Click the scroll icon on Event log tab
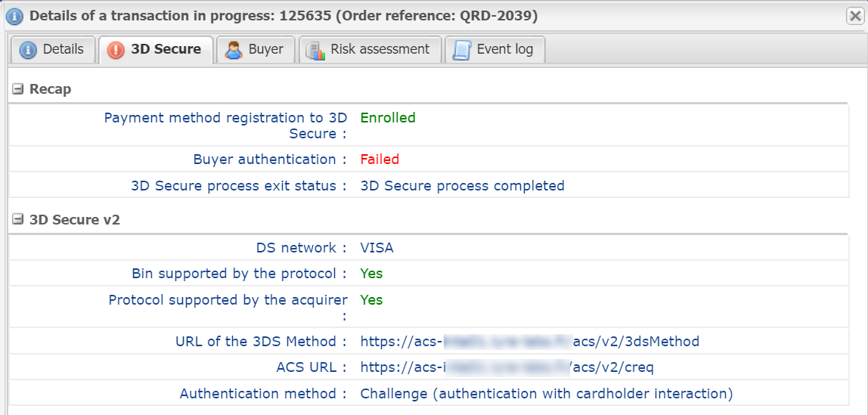Image resolution: width=868 pixels, height=415 pixels. tap(461, 50)
